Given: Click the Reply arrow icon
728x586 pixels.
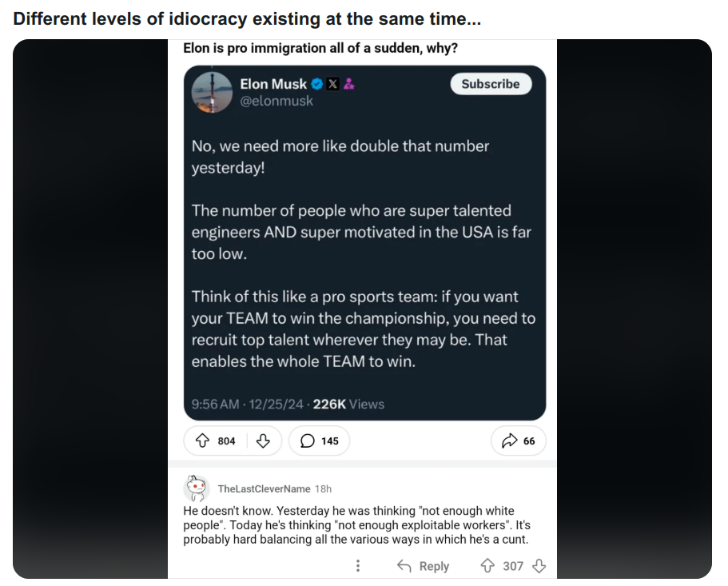Looking at the screenshot, I should [x=404, y=565].
